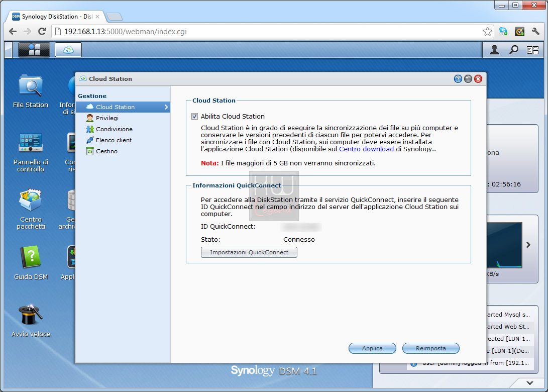548x392 pixels.
Task: Go to next resource monitor widget page
Action: [528, 245]
